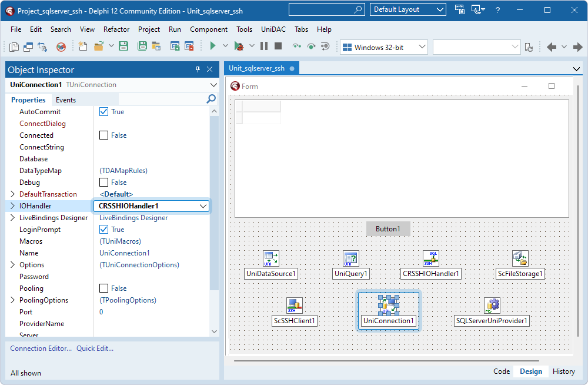Switch to the Code tab
This screenshot has width=588, height=385.
(x=501, y=371)
